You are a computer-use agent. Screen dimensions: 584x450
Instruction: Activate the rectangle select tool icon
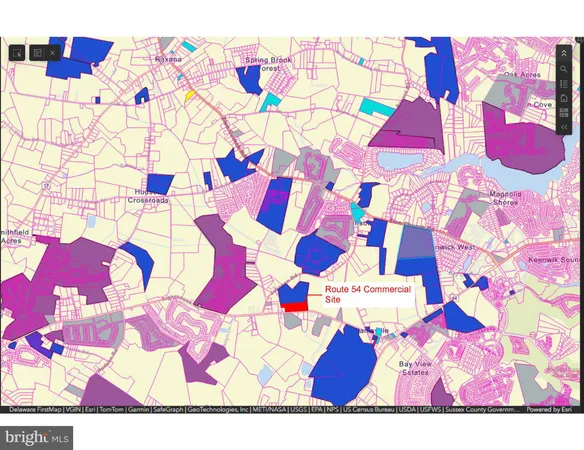17,53
